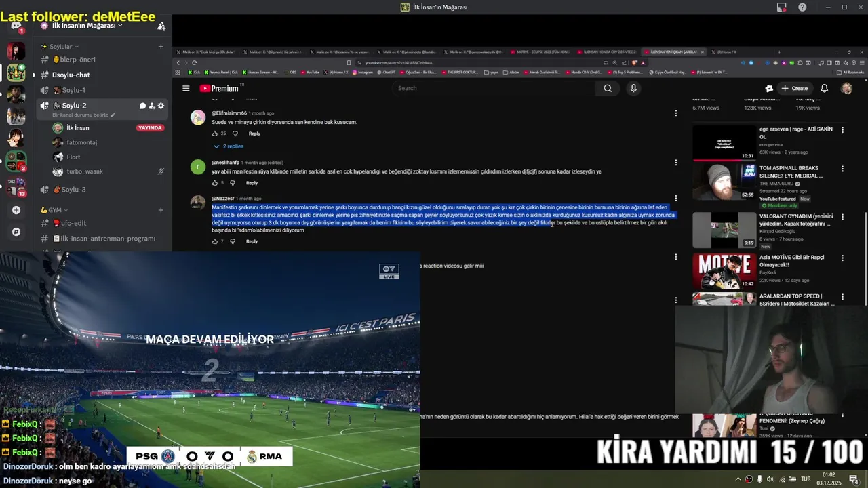
Task: Open YouTube account avatar menu
Action: (846, 88)
